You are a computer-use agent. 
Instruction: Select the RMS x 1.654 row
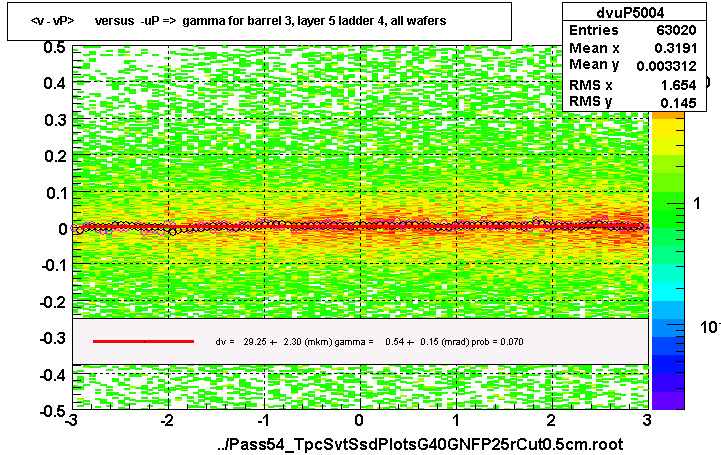tap(633, 85)
